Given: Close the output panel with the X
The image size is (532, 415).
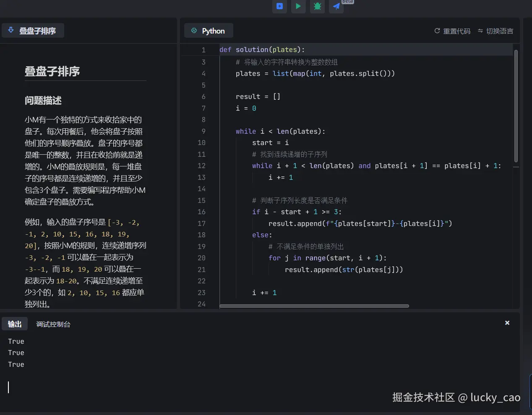Looking at the screenshot, I should tap(507, 323).
